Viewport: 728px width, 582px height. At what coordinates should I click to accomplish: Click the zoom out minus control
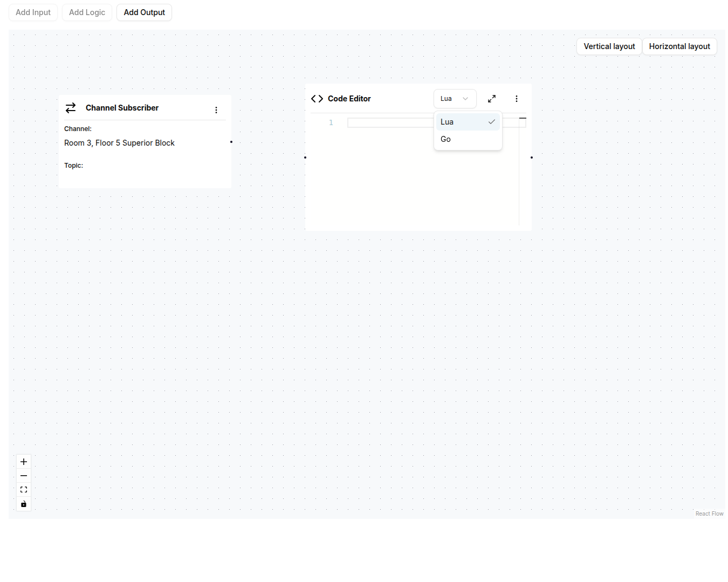tap(24, 476)
